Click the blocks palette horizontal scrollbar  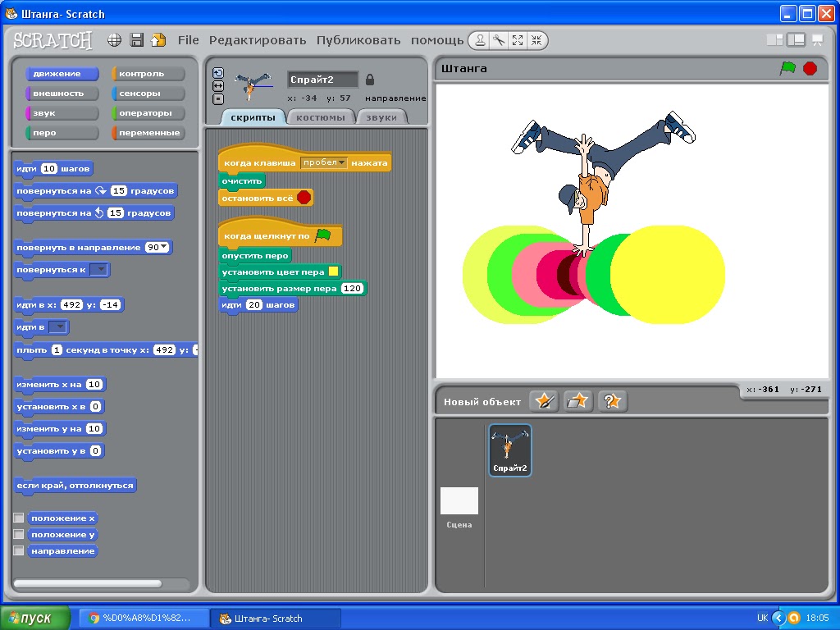click(88, 583)
